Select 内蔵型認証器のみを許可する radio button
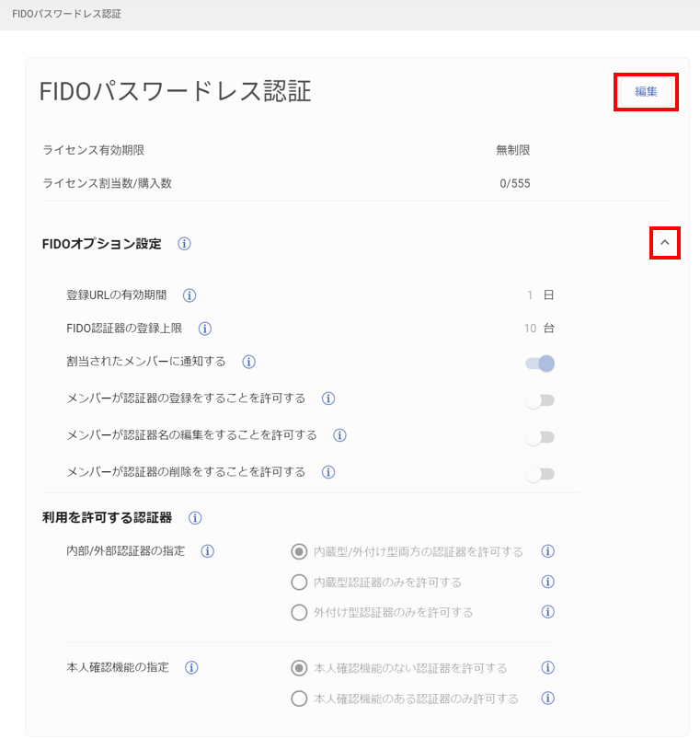Image resolution: width=700 pixels, height=739 pixels. [x=299, y=582]
